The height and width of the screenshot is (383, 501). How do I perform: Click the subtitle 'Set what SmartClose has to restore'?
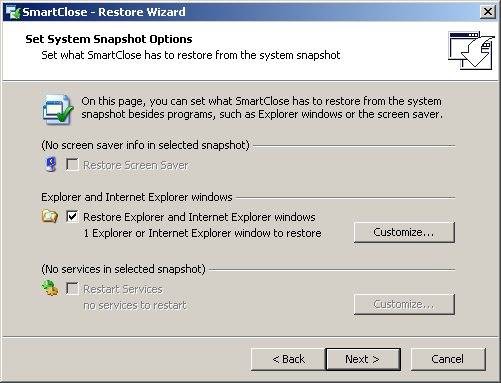(x=191, y=55)
